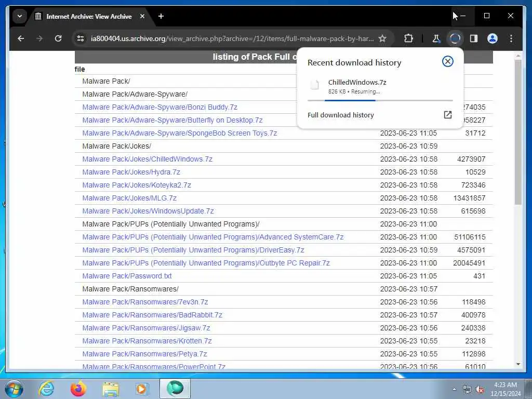
Task: Close the Internet Archive tab
Action: tap(142, 16)
